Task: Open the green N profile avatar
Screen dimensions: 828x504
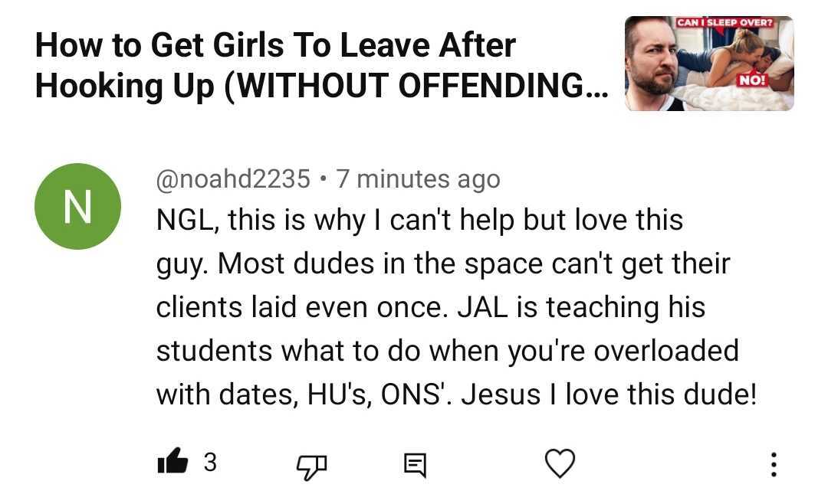Action: pyautogui.click(x=77, y=206)
